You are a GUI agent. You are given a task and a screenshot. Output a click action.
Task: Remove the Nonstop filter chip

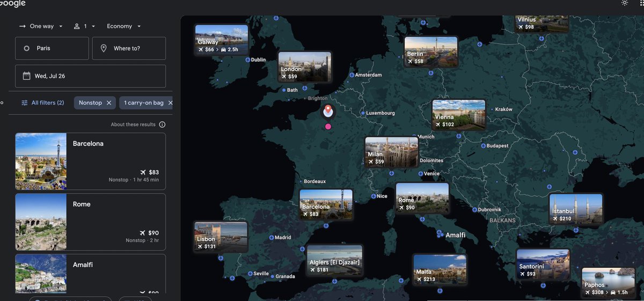tap(109, 102)
